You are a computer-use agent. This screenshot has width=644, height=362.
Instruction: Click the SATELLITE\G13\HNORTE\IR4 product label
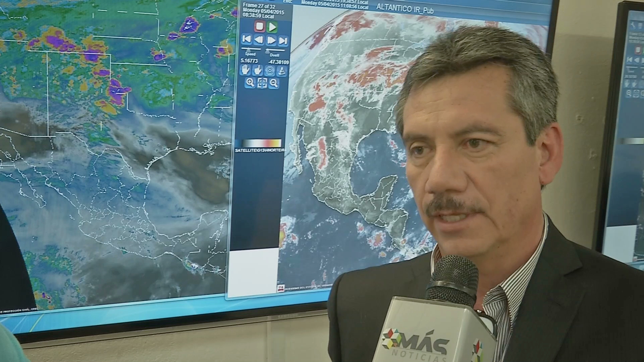pos(260,151)
